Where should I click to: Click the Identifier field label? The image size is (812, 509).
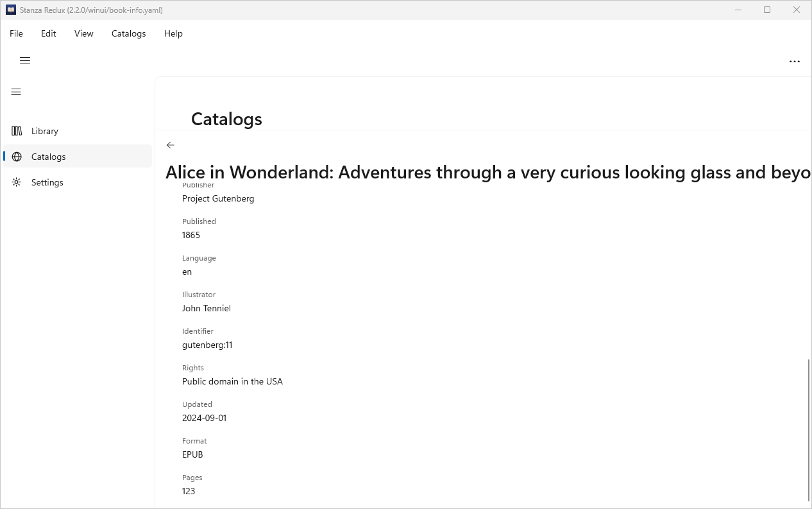(x=198, y=331)
